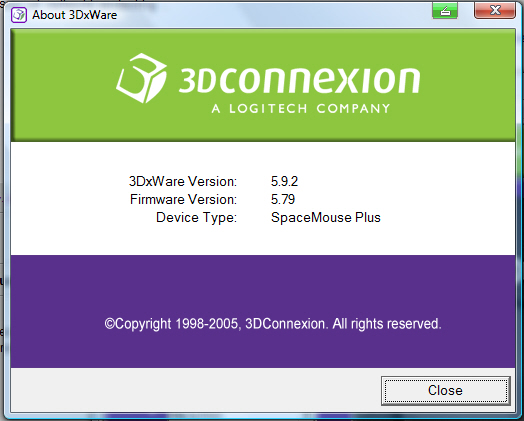The width and height of the screenshot is (524, 421).
Task: Click the copyright symbol before the word Copyright
Action: [x=110, y=323]
